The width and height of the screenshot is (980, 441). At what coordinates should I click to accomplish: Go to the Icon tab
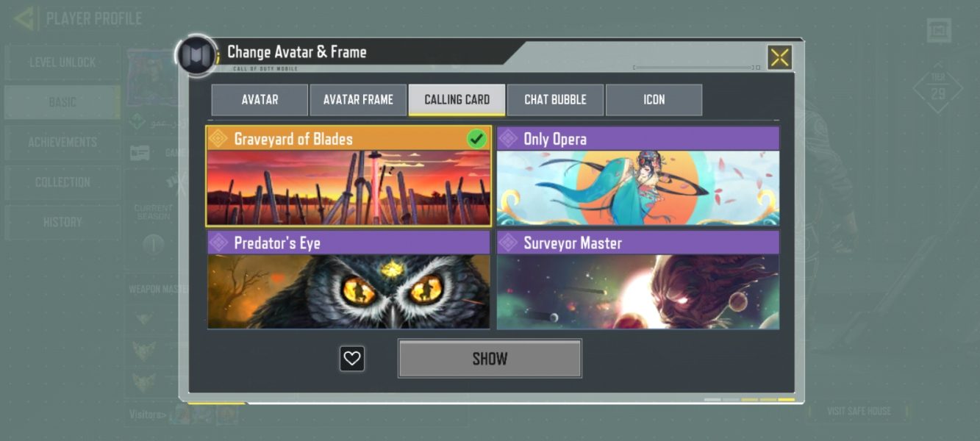click(x=654, y=100)
